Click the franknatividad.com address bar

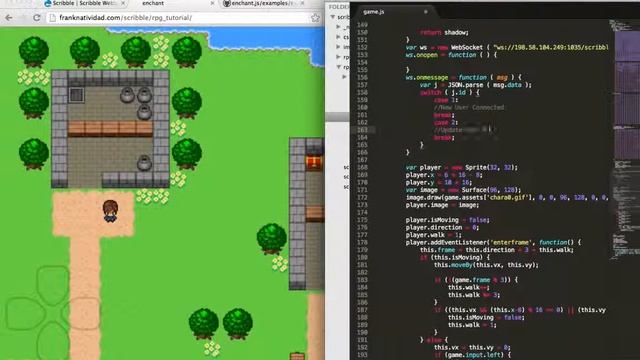click(x=184, y=18)
